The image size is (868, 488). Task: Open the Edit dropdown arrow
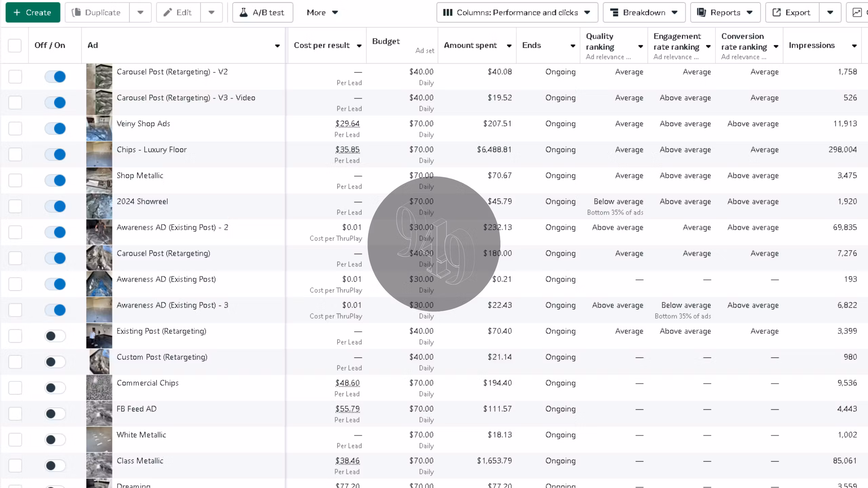pyautogui.click(x=212, y=13)
